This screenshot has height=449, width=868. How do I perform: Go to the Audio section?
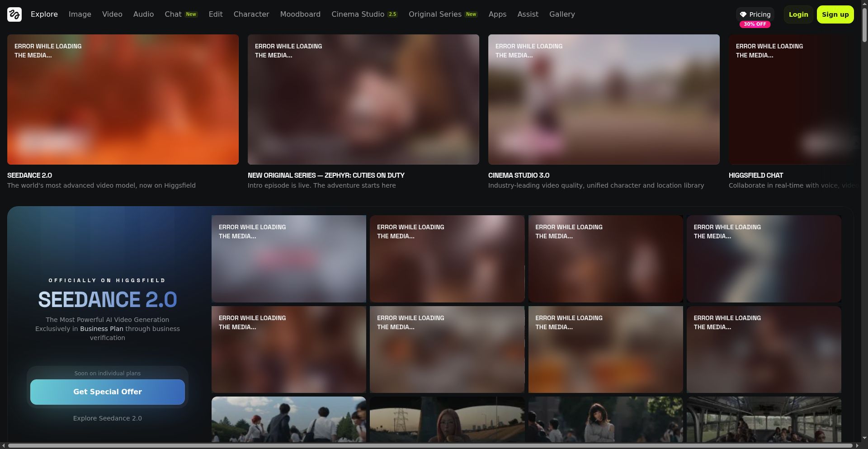coord(143,14)
